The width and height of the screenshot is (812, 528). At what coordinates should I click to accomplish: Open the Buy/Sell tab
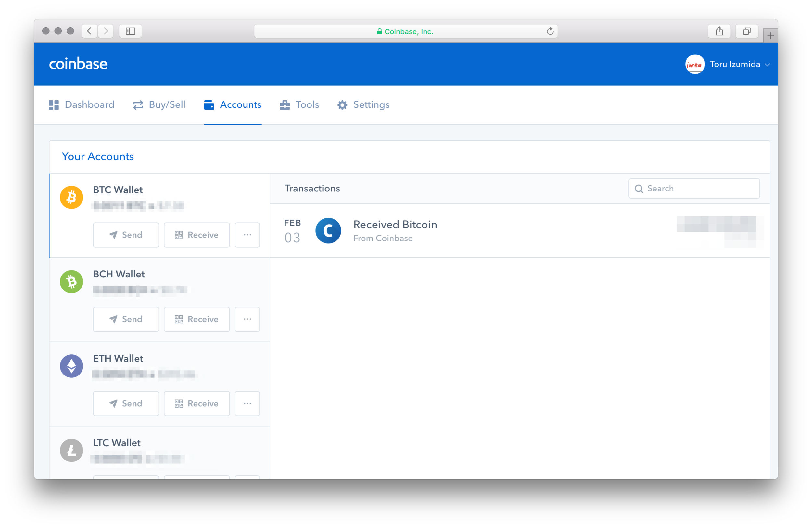[159, 104]
